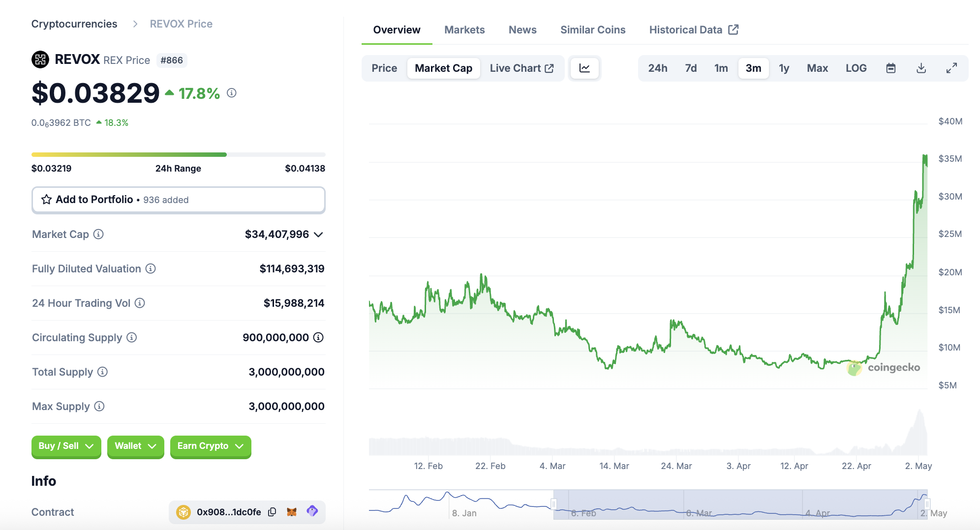Click the left handle of chart range navigator
Screen dimensions: 980x530
(x=553, y=504)
